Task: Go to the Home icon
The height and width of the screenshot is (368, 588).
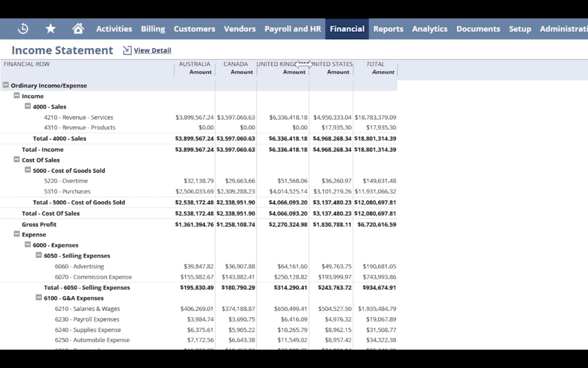Action: pyautogui.click(x=78, y=28)
